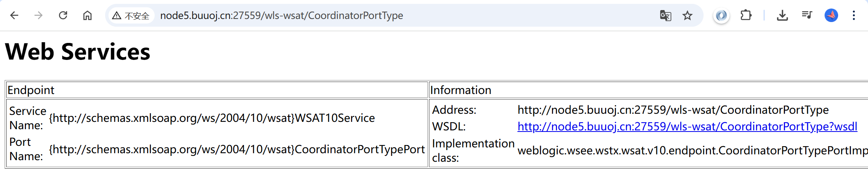
Task: Click the CoordinatorPortTypePort port name value
Action: [237, 149]
